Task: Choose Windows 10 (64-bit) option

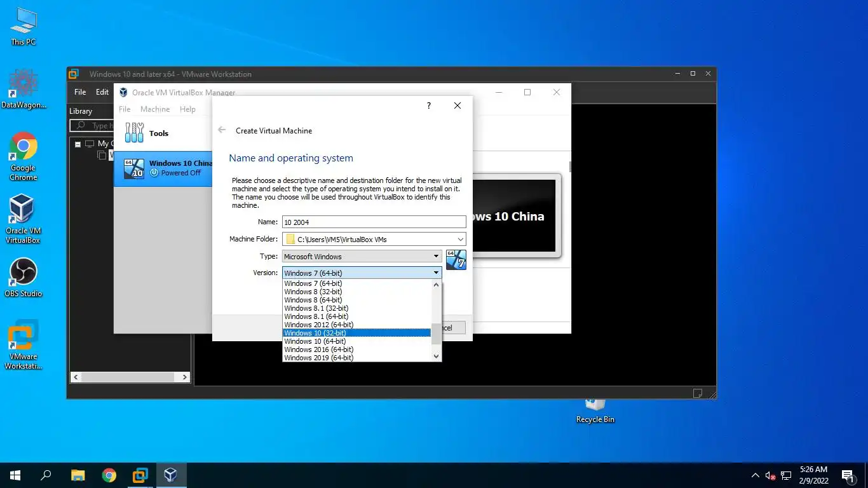Action: 356,341
